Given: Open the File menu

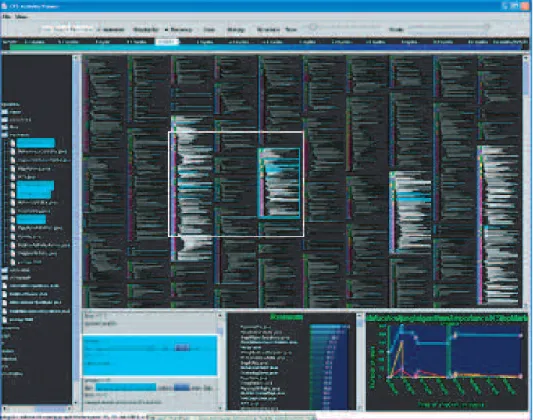Looking at the screenshot, I should click(6, 17).
